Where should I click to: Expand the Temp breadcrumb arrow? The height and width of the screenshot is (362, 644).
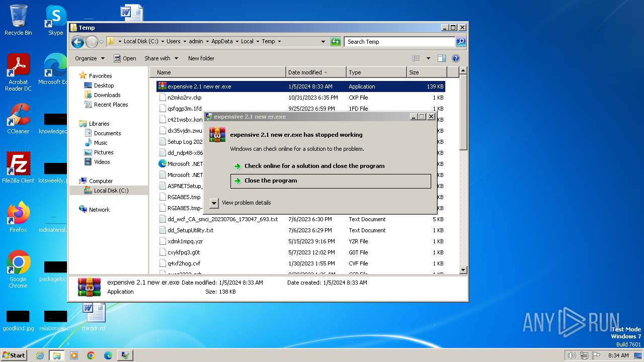pyautogui.click(x=279, y=42)
